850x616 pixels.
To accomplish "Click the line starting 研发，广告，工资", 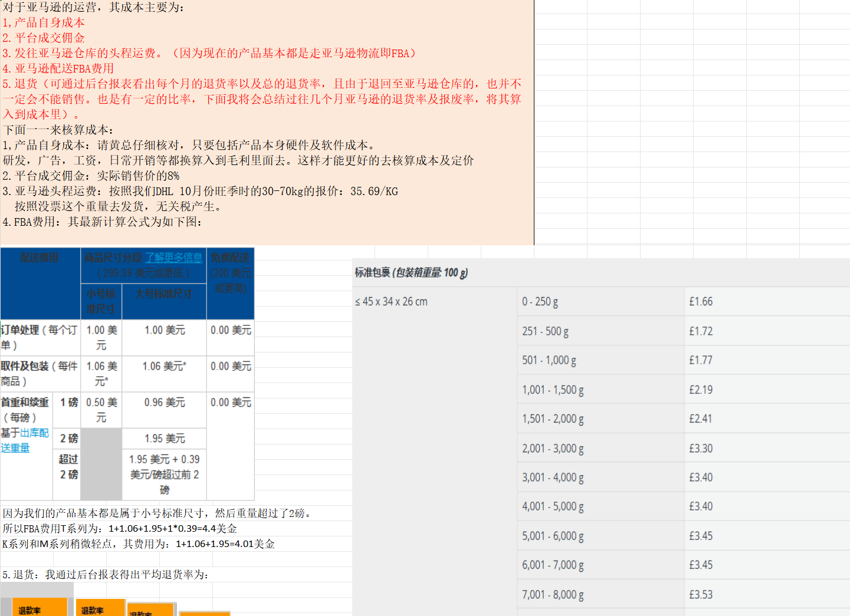I will pyautogui.click(x=238, y=160).
